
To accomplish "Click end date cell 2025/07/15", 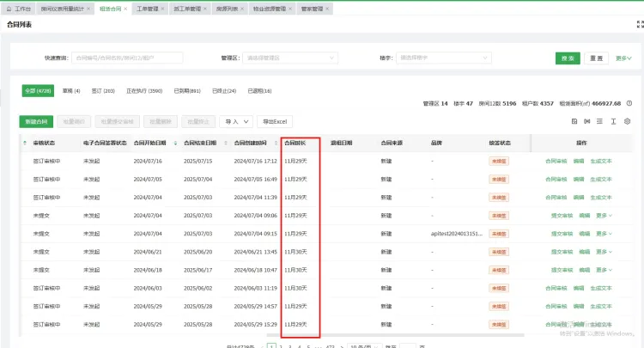I will (x=198, y=161).
